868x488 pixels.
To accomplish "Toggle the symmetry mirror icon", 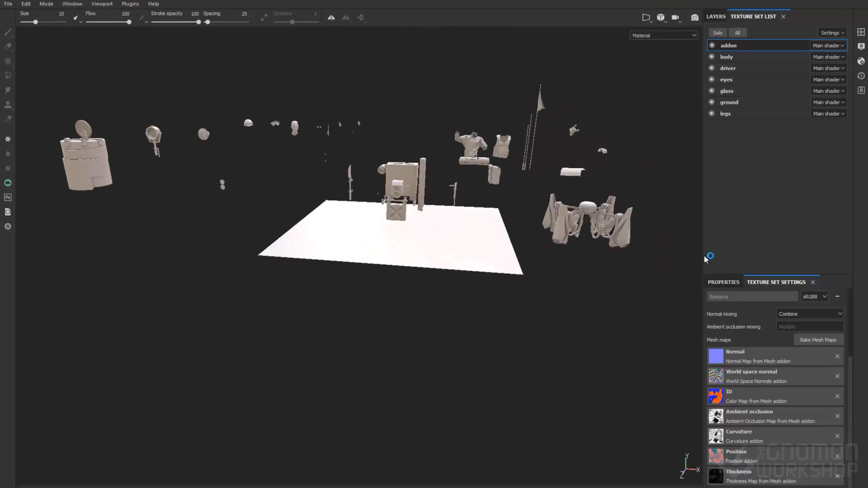I will (x=331, y=18).
